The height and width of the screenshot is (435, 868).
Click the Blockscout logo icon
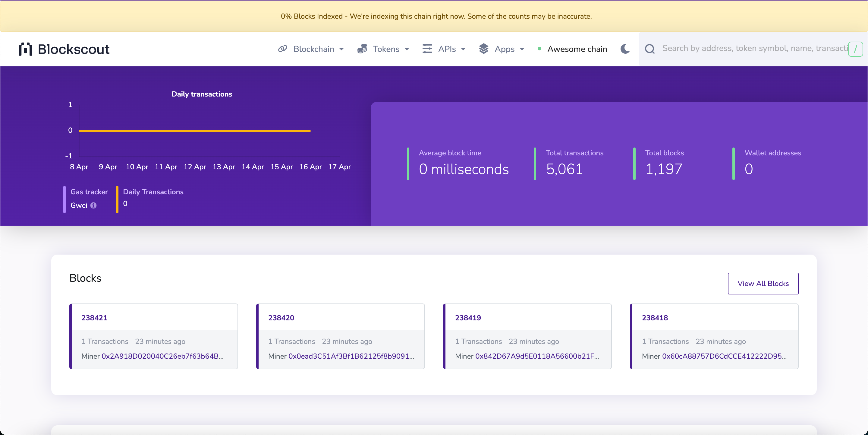pos(26,49)
